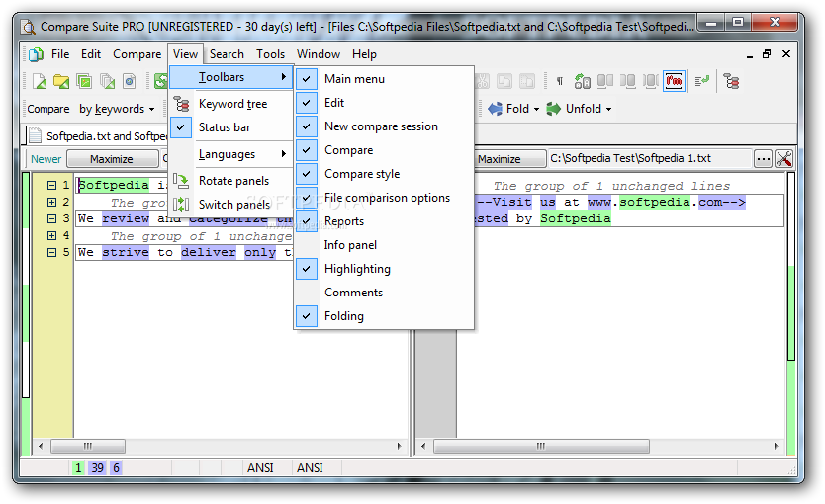
Task: Click Rotate panels in View menu
Action: (234, 181)
